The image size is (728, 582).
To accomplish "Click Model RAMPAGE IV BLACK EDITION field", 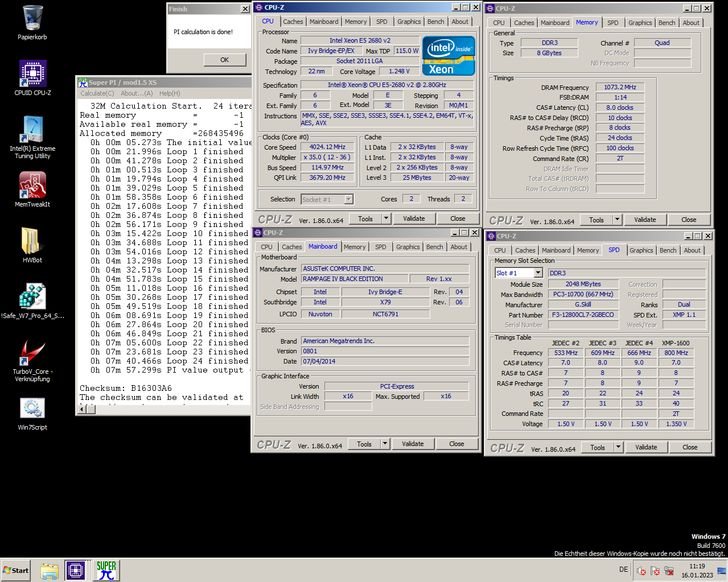I will (x=355, y=279).
